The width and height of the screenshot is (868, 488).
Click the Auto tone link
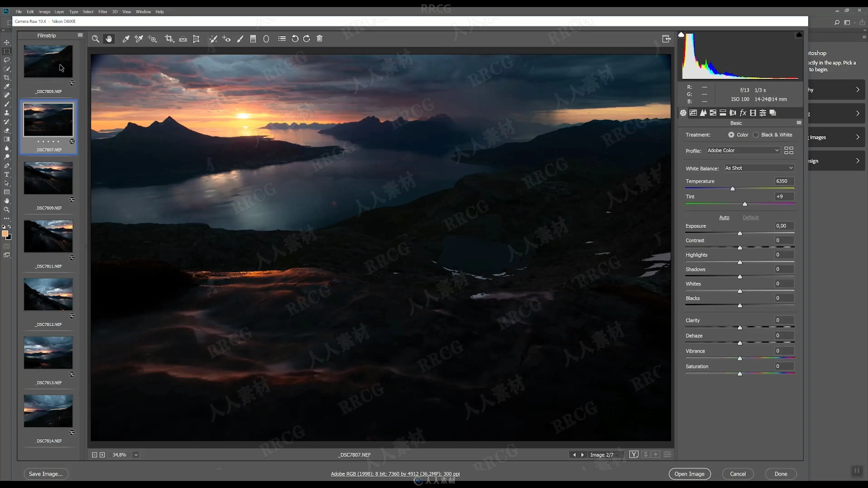pos(724,218)
